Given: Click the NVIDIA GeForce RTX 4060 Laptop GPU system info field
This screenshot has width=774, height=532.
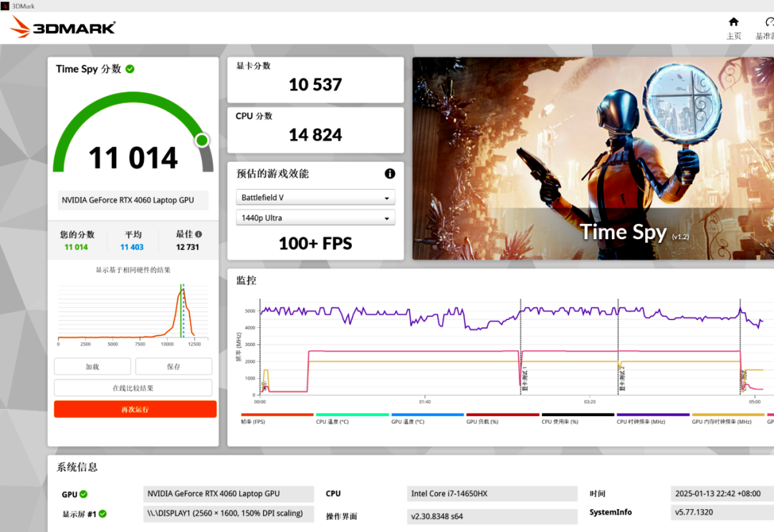Looking at the screenshot, I should (229, 493).
